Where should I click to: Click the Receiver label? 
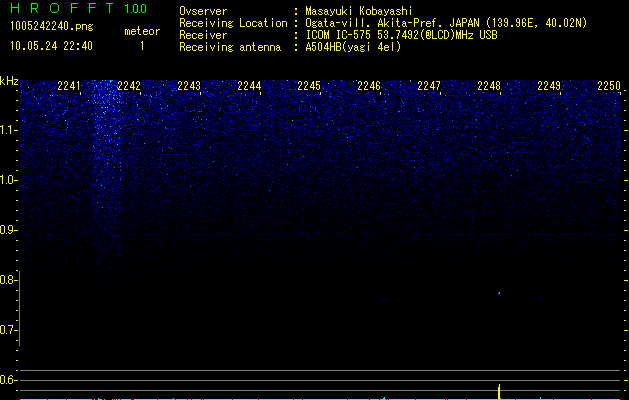coord(203,35)
